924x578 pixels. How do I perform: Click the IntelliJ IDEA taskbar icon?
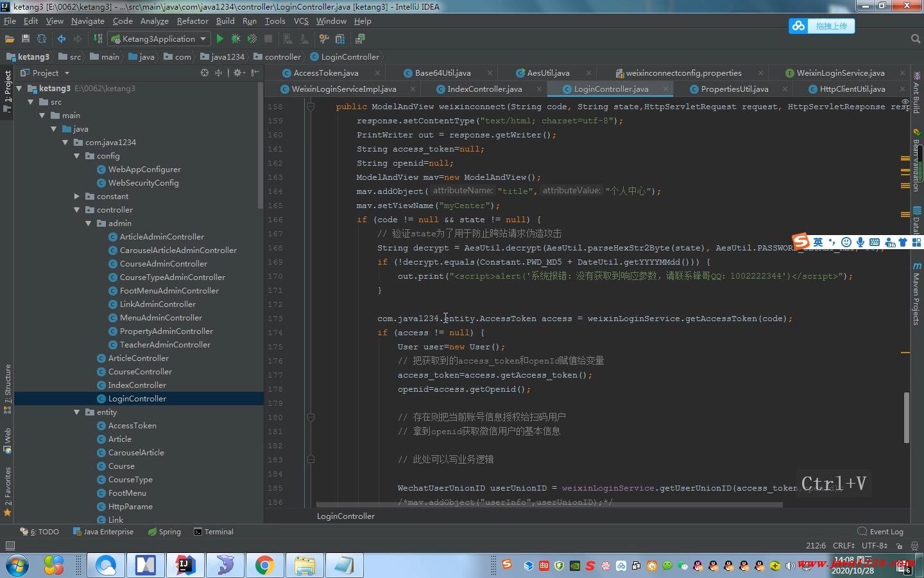click(x=185, y=565)
